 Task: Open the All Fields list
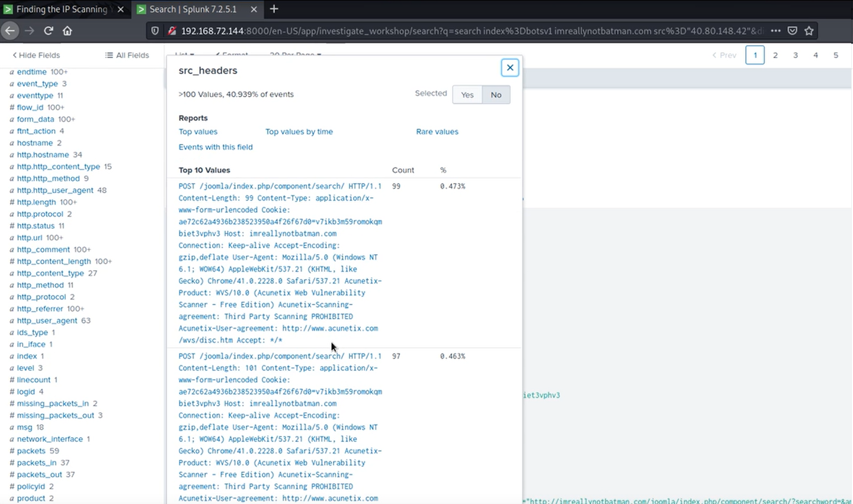127,55
